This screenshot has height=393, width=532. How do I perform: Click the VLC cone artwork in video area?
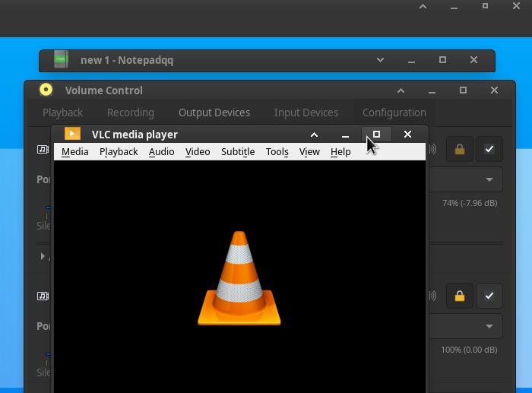(x=239, y=278)
